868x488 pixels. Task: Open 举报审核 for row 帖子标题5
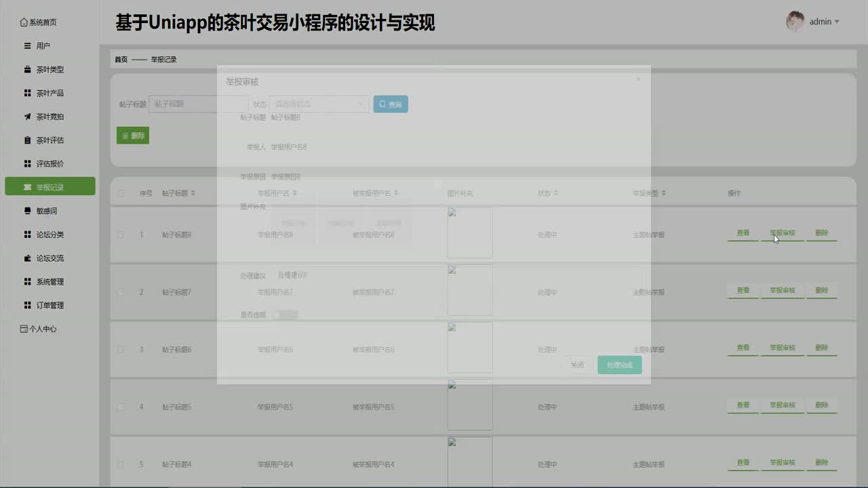(783, 405)
